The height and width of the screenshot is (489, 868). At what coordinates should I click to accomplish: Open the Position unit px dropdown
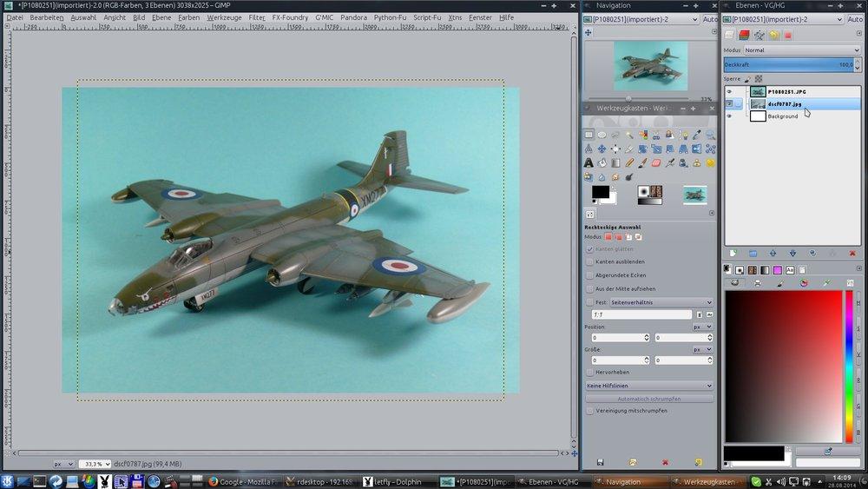702,327
